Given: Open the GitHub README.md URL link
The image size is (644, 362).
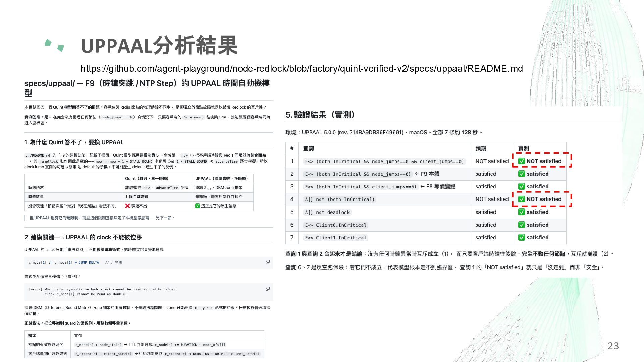Looking at the screenshot, I should click(x=302, y=69).
